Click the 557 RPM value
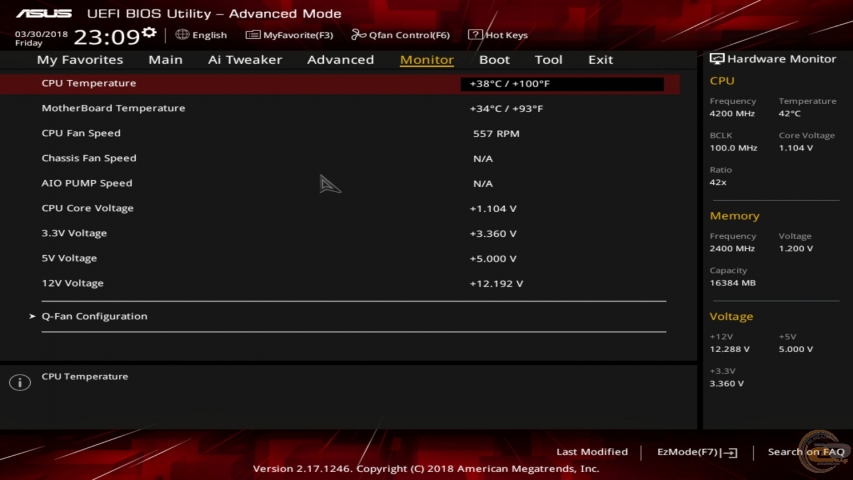Viewport: 853px width, 480px height. coord(496,134)
